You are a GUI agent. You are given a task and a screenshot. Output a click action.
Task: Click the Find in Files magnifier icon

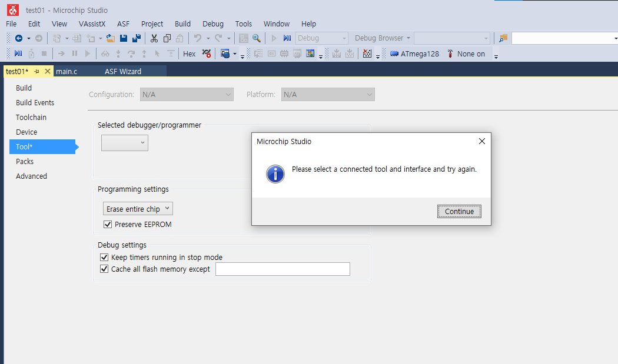257,38
